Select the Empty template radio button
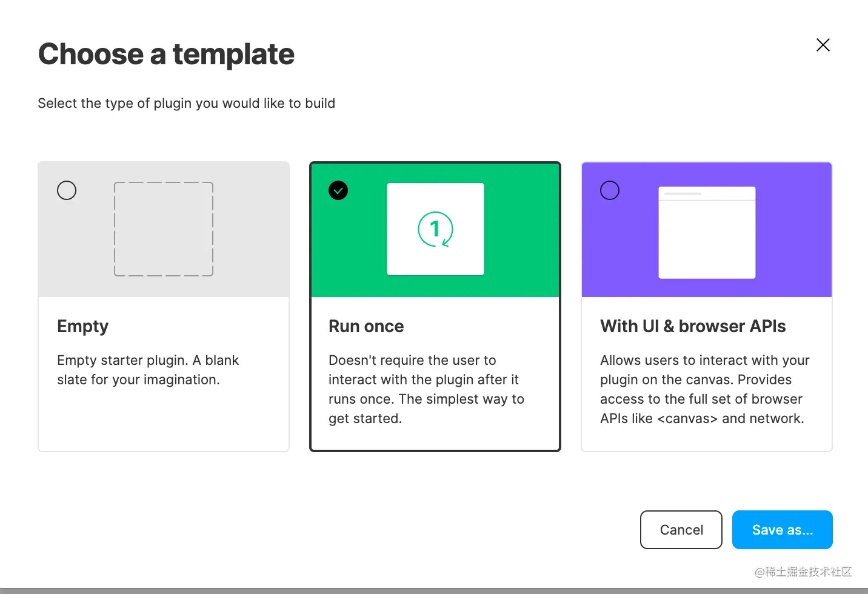 pyautogui.click(x=67, y=190)
